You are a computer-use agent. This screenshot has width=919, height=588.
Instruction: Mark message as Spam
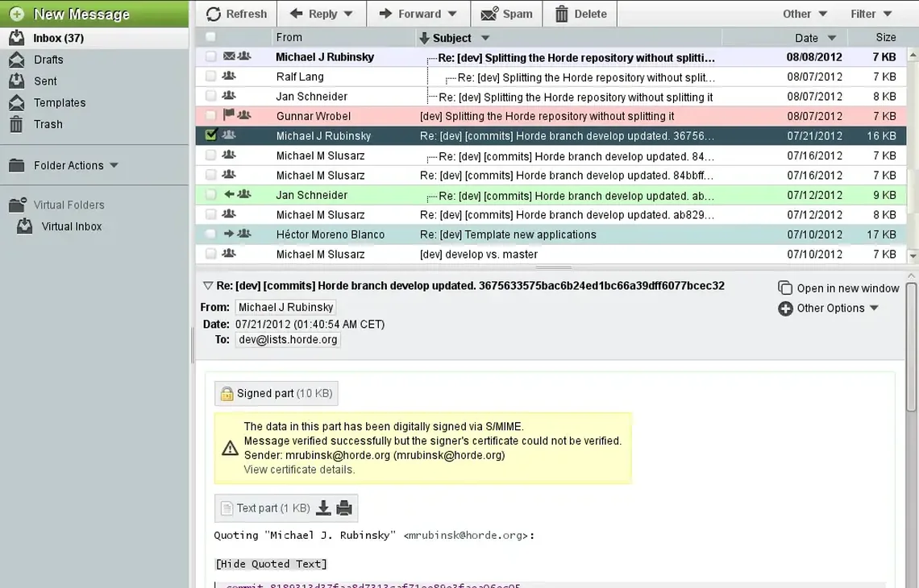(x=506, y=14)
